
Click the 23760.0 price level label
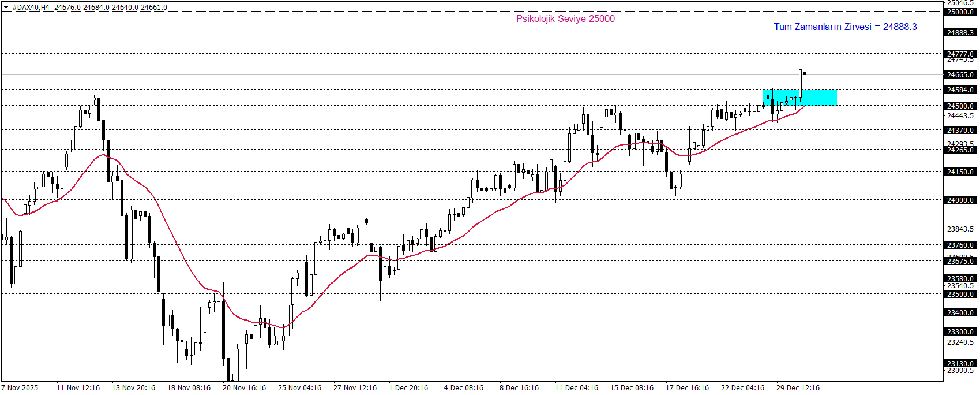click(960, 245)
